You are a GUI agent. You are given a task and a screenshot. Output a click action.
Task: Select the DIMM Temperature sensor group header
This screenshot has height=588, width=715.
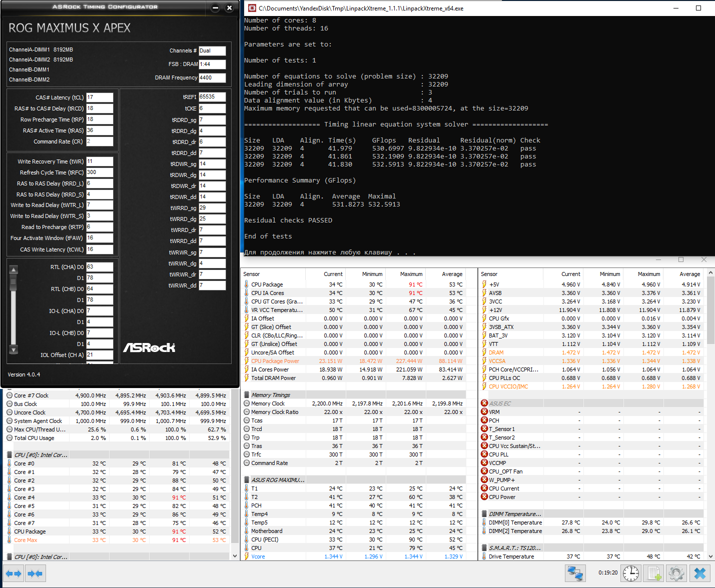pyautogui.click(x=591, y=514)
